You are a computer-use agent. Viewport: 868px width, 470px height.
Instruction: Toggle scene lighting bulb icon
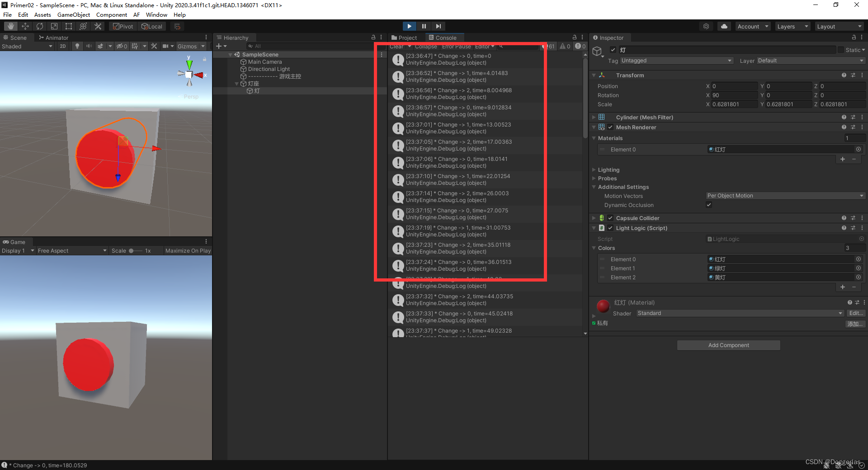point(77,46)
